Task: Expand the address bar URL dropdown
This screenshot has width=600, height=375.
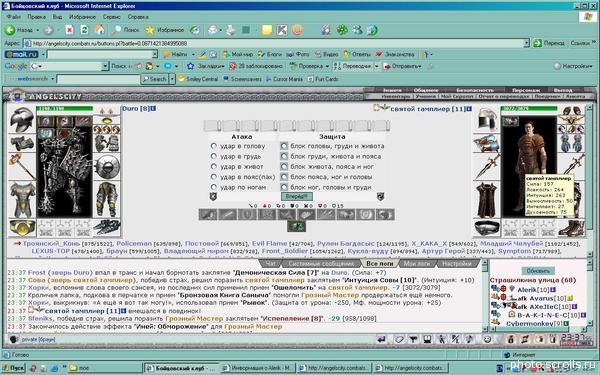Action: pos(527,43)
